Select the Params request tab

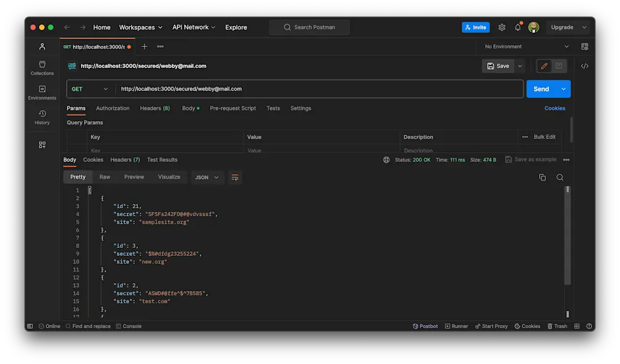[x=76, y=108]
